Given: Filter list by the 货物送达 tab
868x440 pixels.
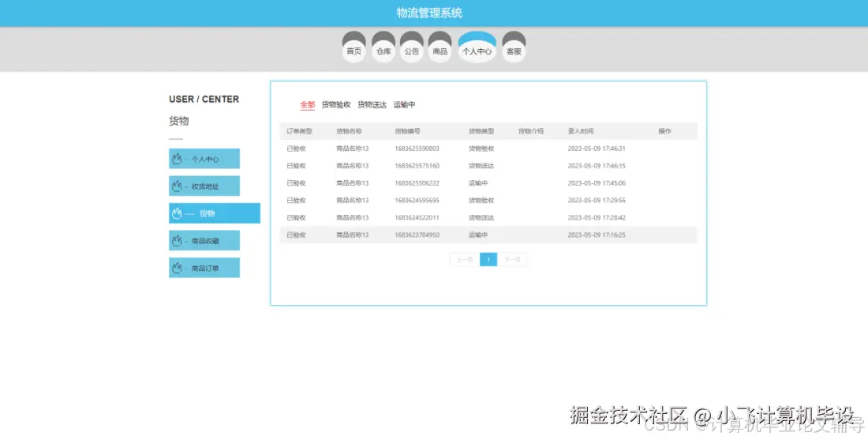Looking at the screenshot, I should [372, 104].
